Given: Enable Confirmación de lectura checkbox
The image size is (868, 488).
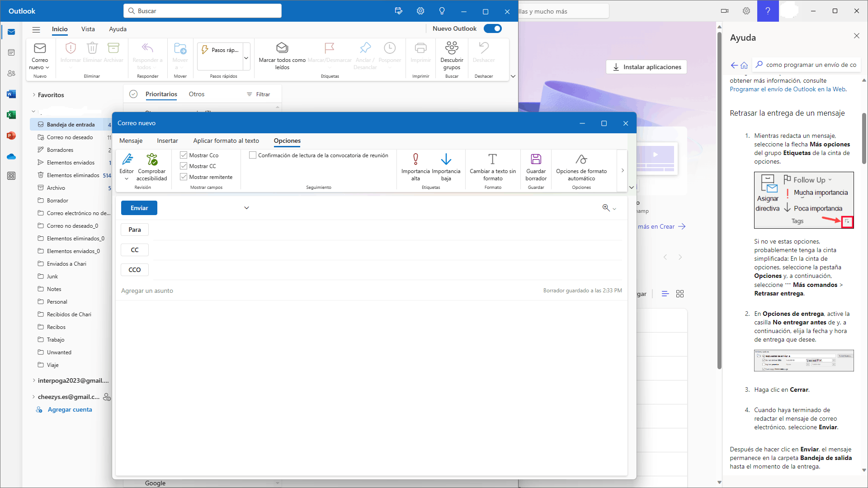Looking at the screenshot, I should coord(253,155).
